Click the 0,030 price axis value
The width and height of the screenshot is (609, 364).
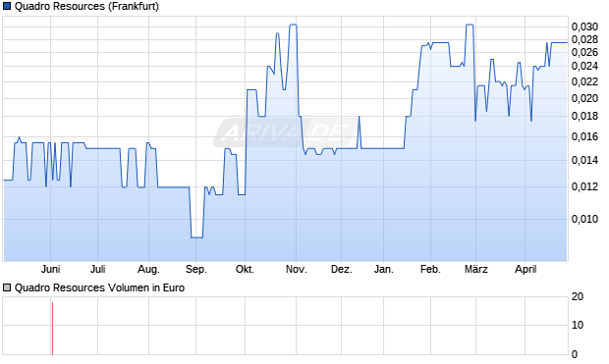click(x=584, y=26)
